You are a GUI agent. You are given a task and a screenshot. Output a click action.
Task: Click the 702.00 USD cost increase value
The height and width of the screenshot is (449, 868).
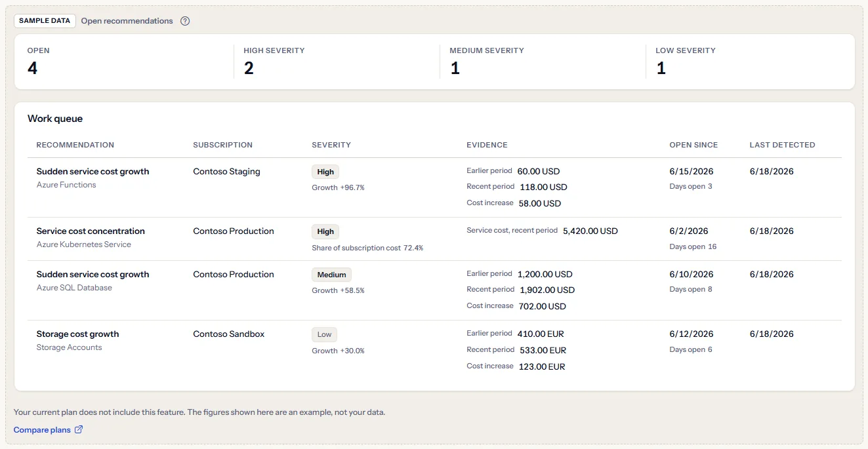(x=543, y=307)
